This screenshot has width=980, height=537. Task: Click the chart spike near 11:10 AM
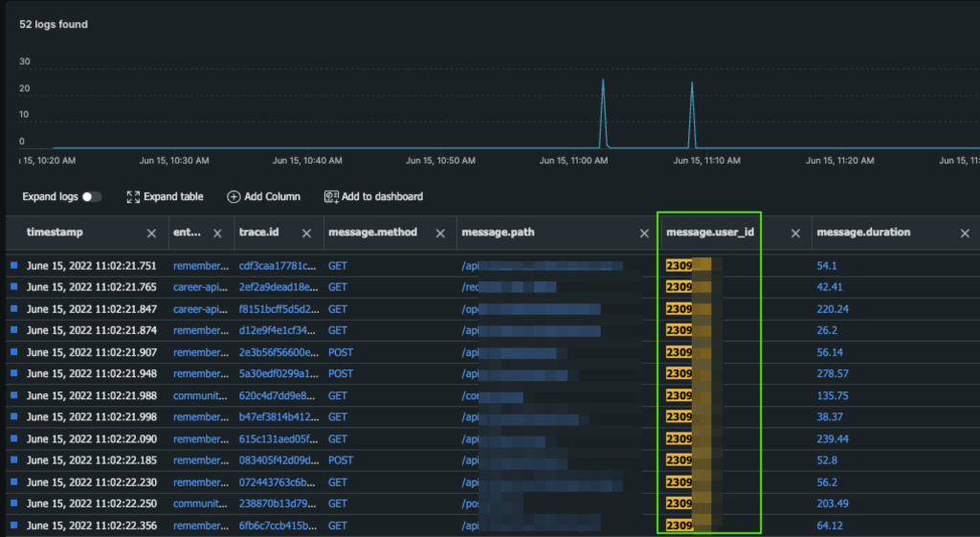[692, 114]
